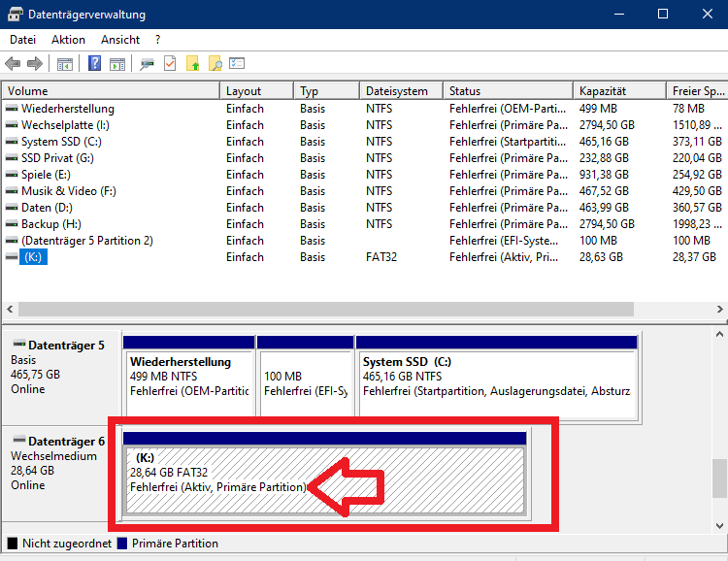Toggle the action pane icon
The height and width of the screenshot is (561, 728).
pos(117,64)
